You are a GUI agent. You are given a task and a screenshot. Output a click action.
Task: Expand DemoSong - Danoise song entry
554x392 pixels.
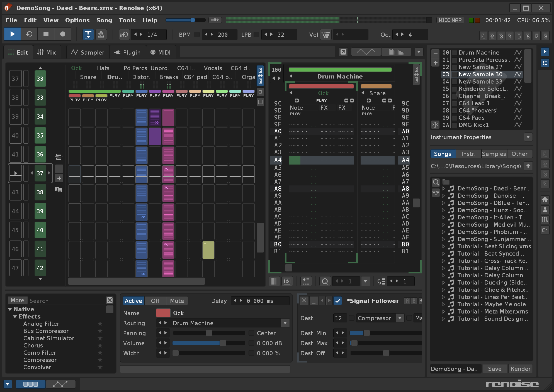point(443,196)
